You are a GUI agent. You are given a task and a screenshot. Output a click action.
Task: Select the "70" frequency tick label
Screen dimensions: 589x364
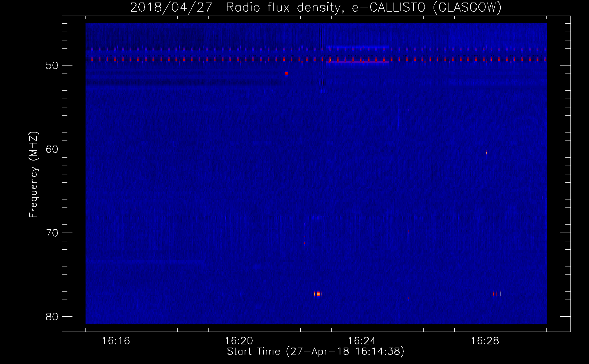(52, 233)
